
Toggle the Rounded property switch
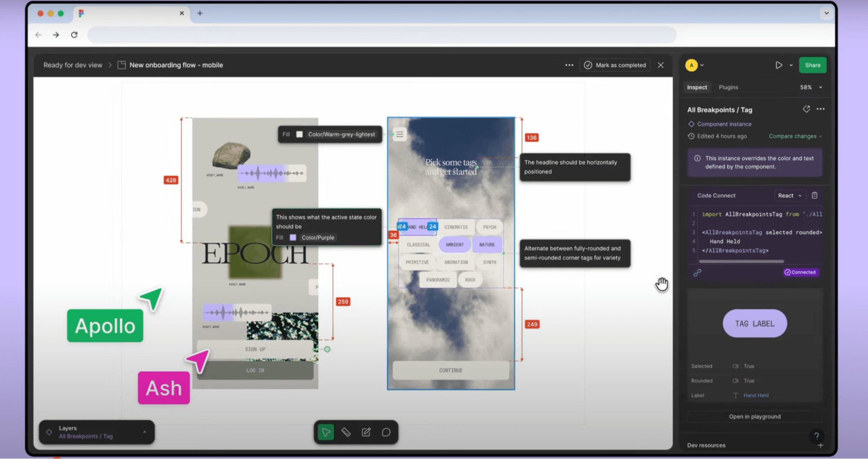(x=736, y=381)
